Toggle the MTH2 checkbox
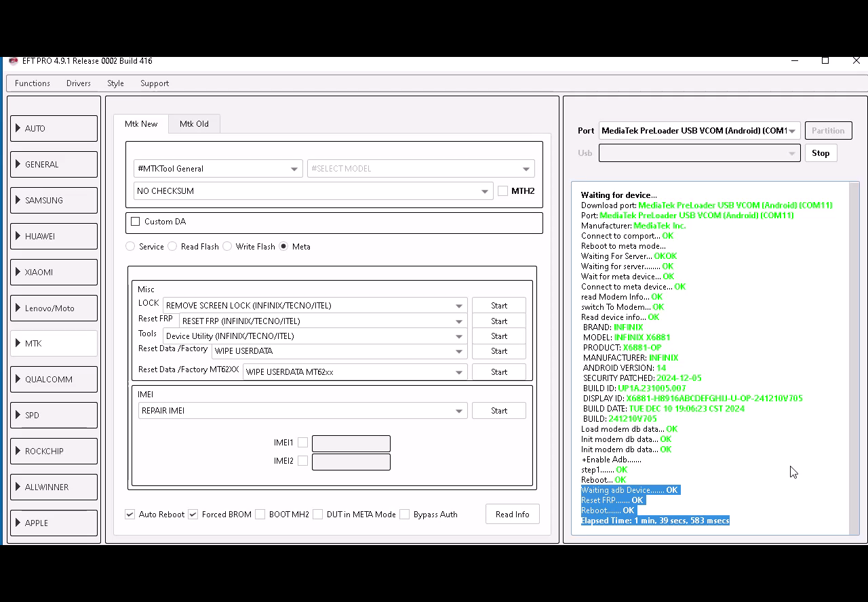The height and width of the screenshot is (602, 868). click(502, 191)
